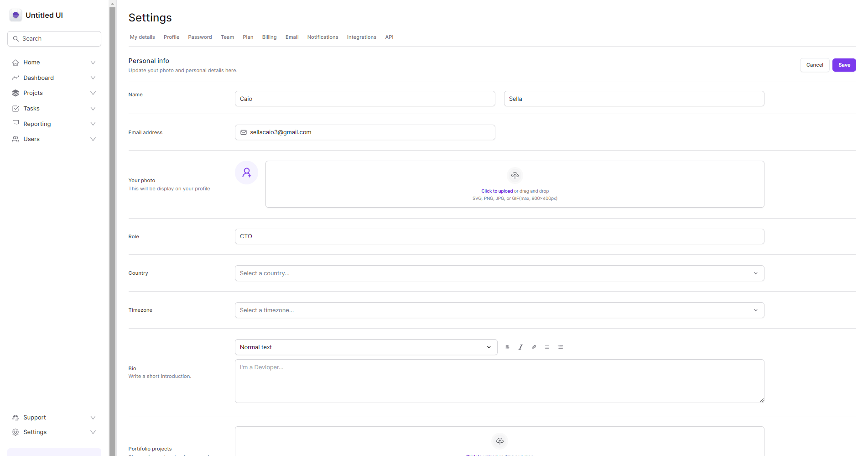The height and width of the screenshot is (456, 868).
Task: Click inside the Role input field
Action: coord(499,236)
